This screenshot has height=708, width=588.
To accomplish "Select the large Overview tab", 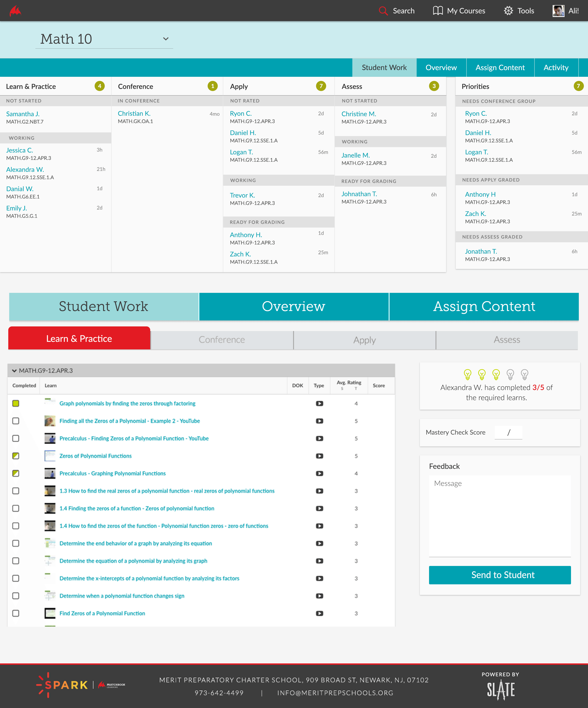I will point(294,306).
